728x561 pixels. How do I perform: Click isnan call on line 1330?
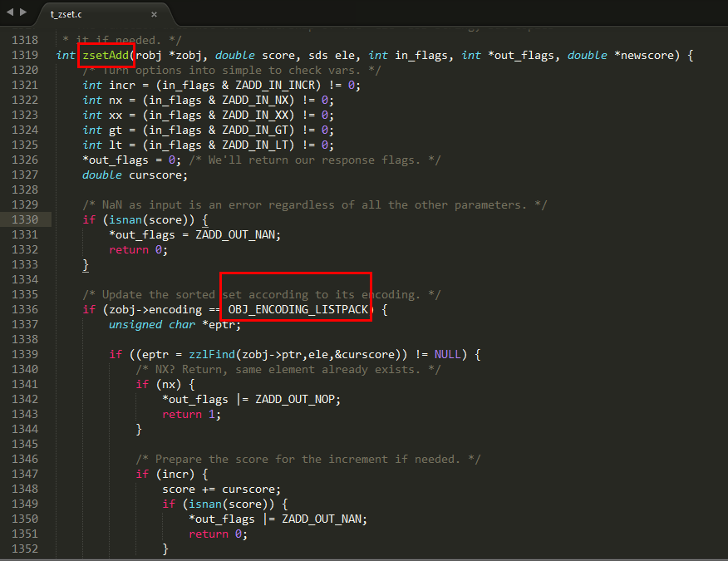coord(125,219)
